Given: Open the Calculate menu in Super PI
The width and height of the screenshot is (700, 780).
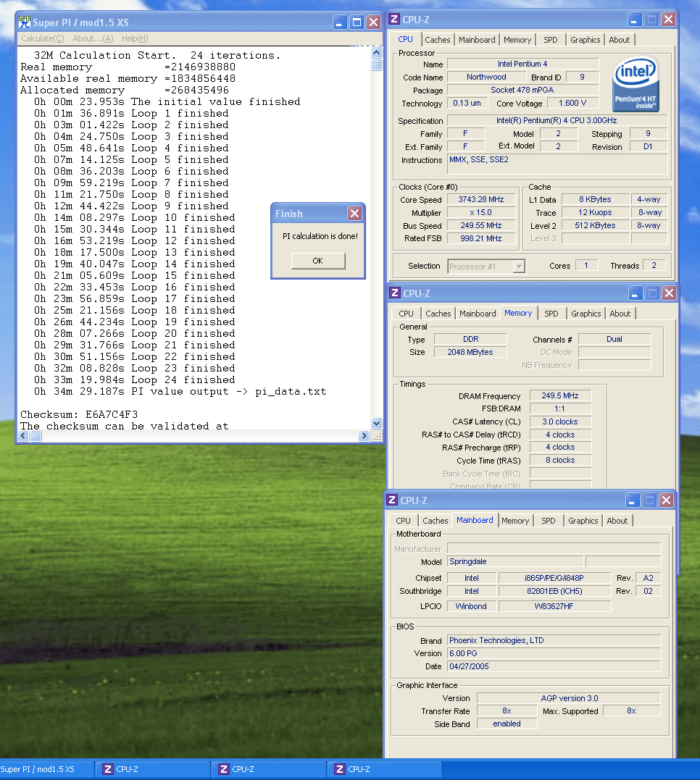Looking at the screenshot, I should (x=42, y=38).
